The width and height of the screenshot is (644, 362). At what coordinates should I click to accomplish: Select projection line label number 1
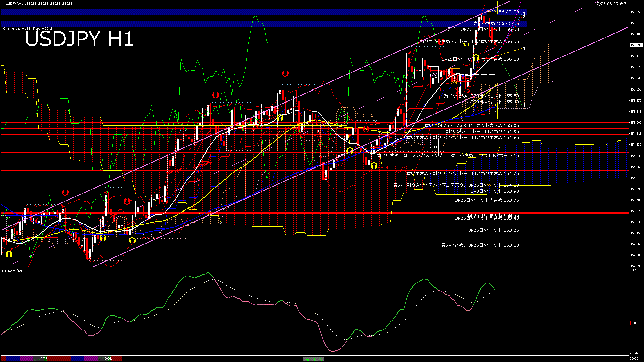click(x=524, y=49)
